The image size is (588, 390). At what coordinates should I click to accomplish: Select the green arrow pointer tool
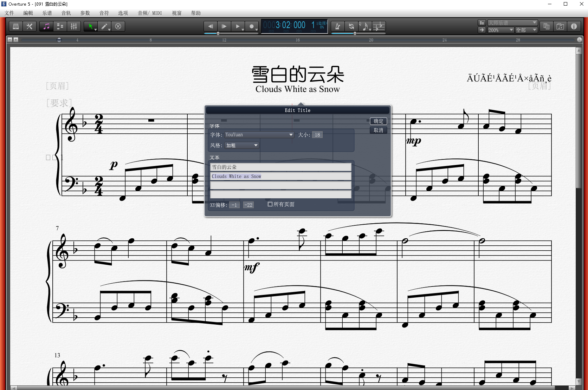pyautogui.click(x=90, y=26)
